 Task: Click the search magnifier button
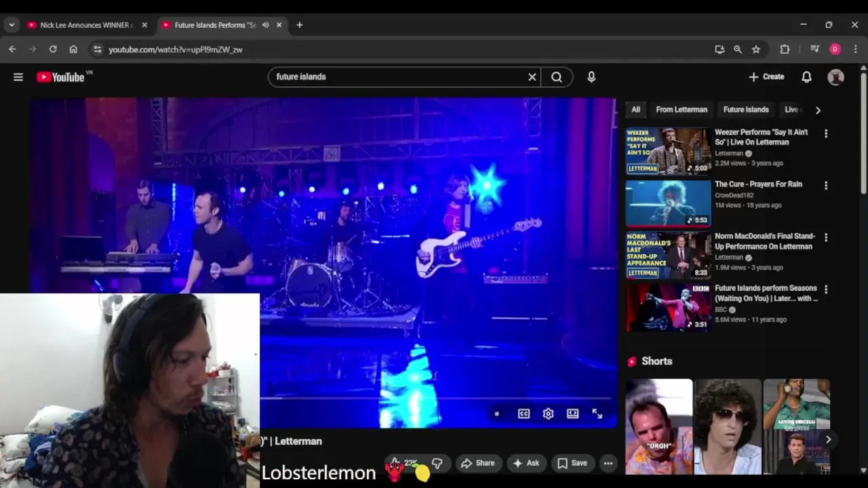pos(557,77)
